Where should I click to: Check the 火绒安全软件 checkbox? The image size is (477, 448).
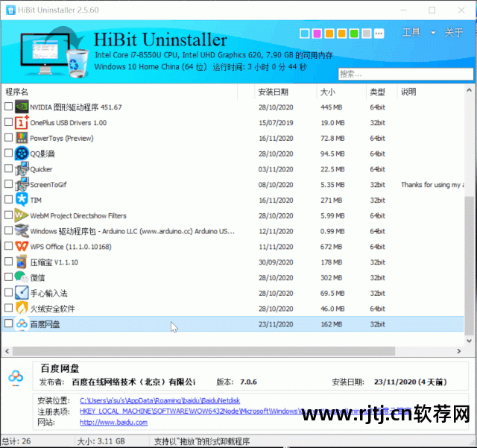(x=8, y=308)
